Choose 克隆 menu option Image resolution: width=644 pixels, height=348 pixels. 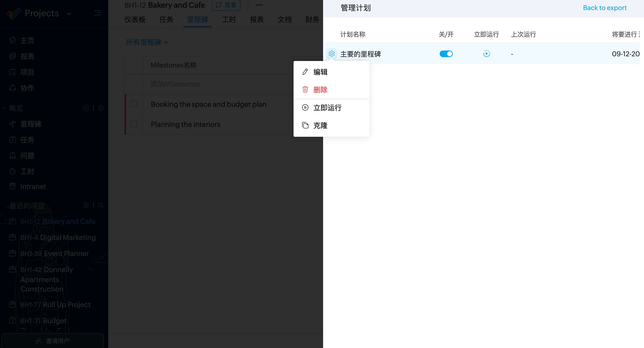click(x=320, y=125)
